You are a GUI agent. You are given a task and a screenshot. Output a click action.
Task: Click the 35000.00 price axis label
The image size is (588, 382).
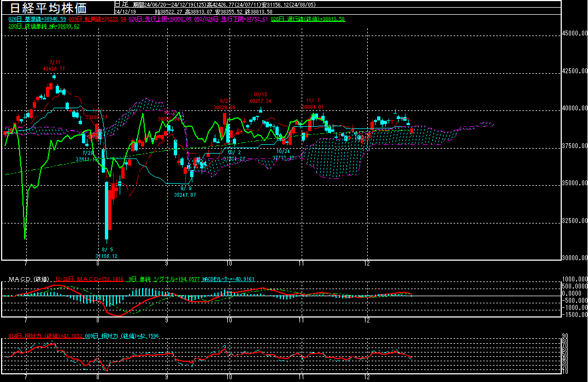click(x=574, y=183)
